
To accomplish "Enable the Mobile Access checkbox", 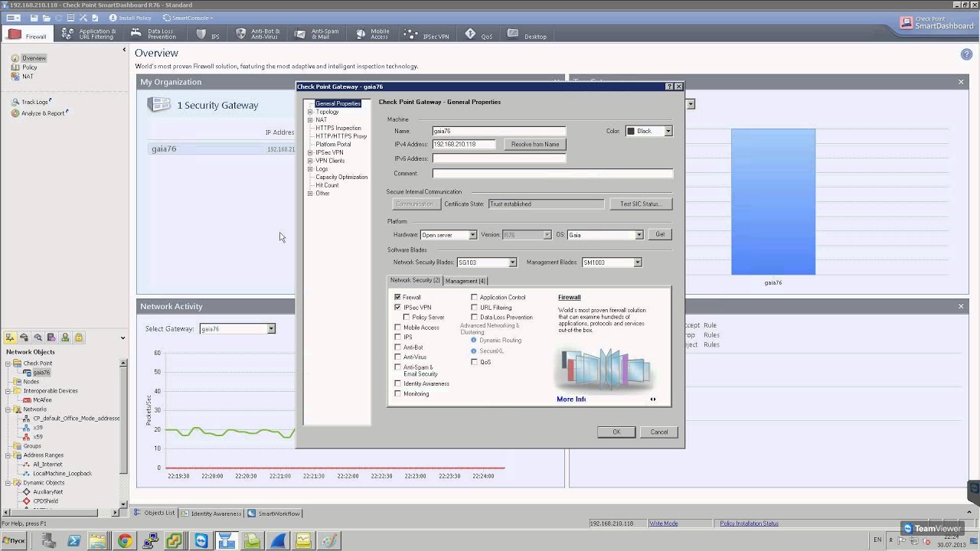I will coord(397,328).
